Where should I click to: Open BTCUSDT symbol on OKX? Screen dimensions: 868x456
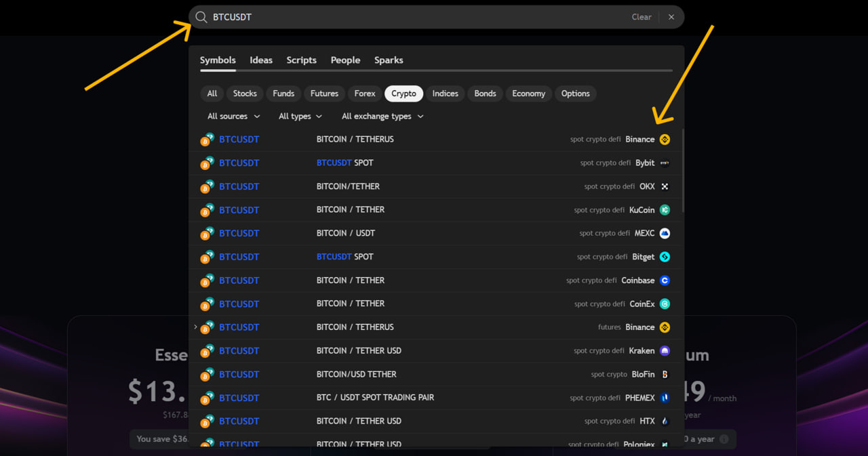239,186
